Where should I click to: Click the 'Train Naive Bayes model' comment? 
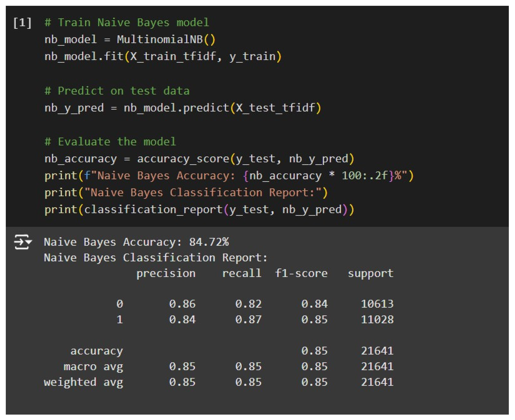127,23
